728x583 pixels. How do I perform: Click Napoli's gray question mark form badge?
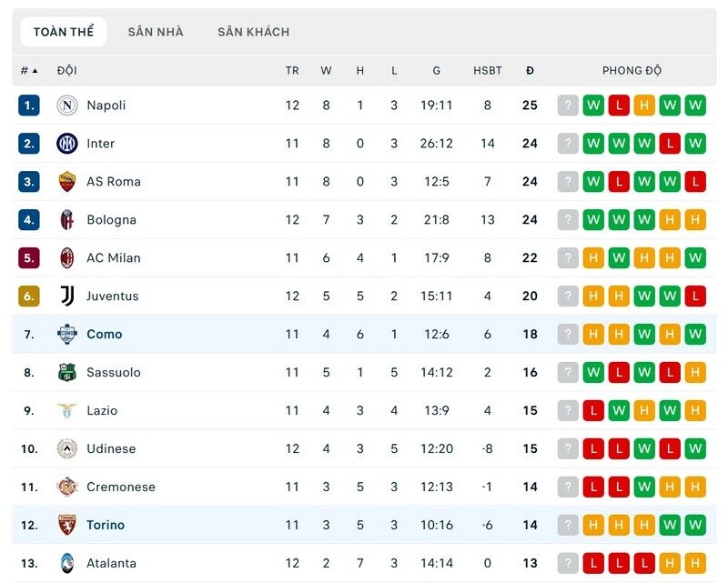568,106
